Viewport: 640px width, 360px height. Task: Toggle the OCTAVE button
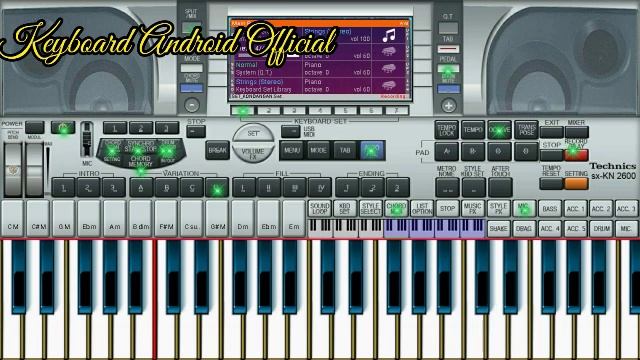(499, 130)
